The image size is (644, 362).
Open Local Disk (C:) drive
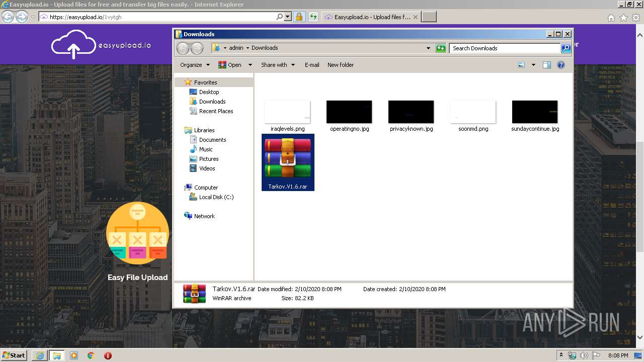point(211,197)
